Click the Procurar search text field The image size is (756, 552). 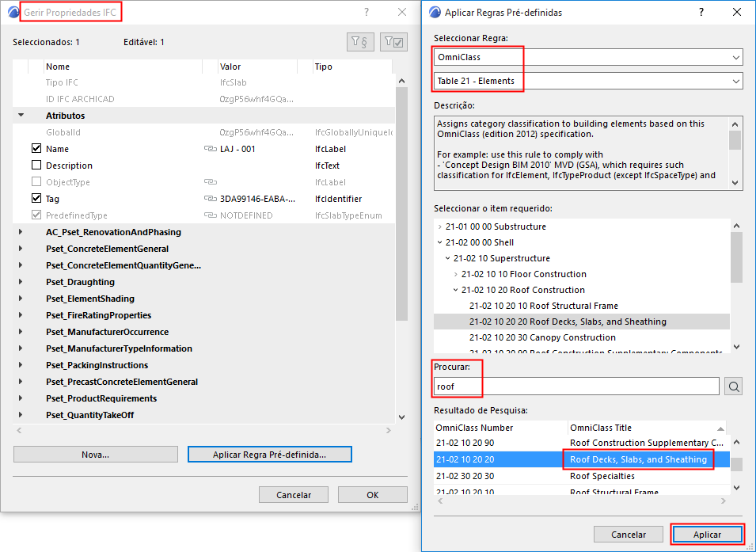(x=576, y=386)
